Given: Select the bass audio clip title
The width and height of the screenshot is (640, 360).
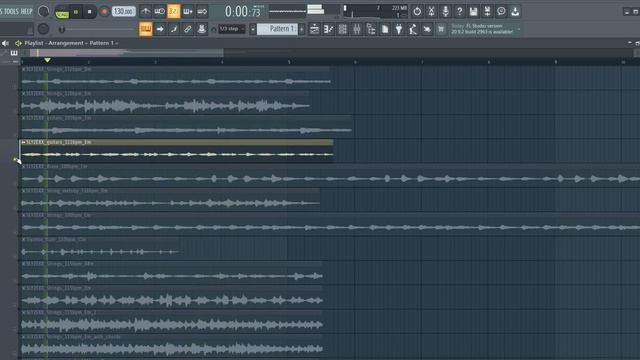Looking at the screenshot, I should [x=55, y=167].
